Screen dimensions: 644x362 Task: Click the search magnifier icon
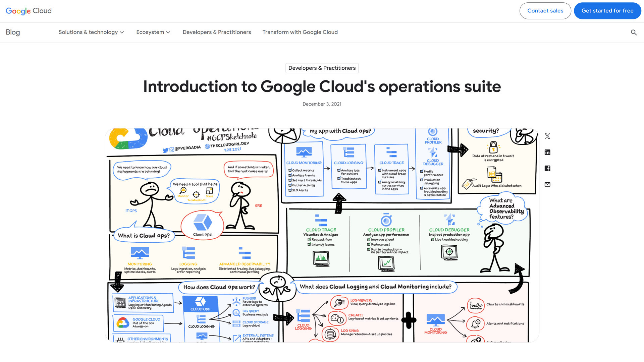click(634, 32)
